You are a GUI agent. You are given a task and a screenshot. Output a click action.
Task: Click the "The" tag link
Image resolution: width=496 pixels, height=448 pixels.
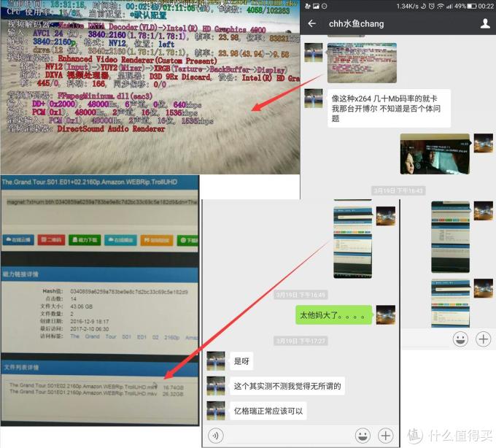click(x=75, y=336)
